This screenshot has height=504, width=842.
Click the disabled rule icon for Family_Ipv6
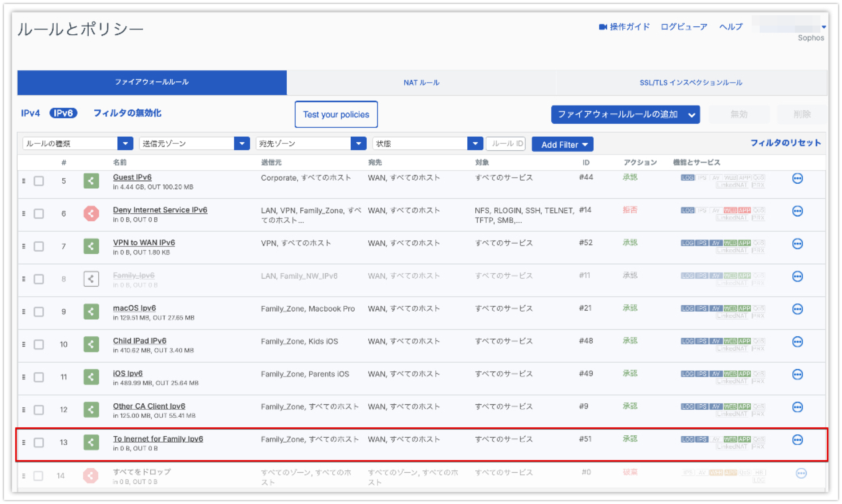[x=91, y=279]
